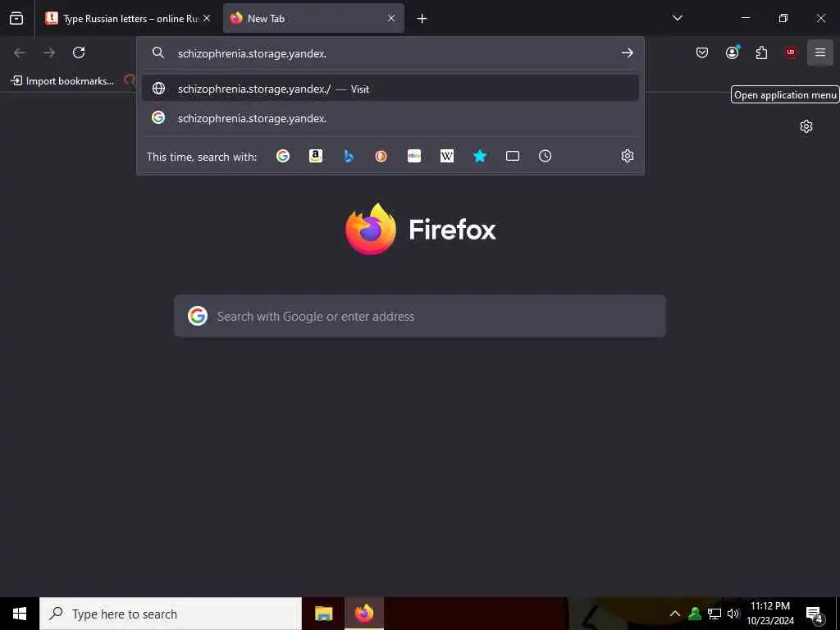Open the application menu hamburger
Image resolution: width=840 pixels, height=630 pixels.
820,52
